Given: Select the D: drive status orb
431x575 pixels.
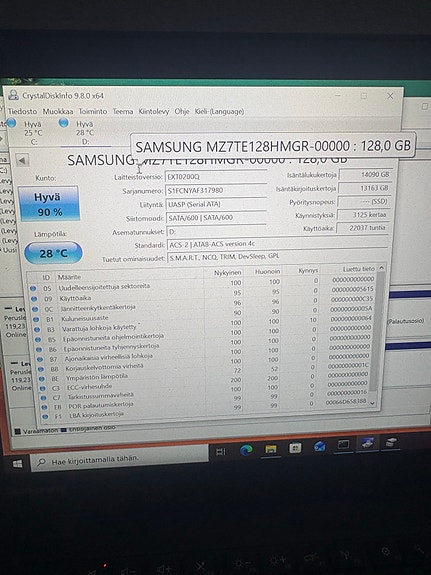Looking at the screenshot, I should [64, 123].
